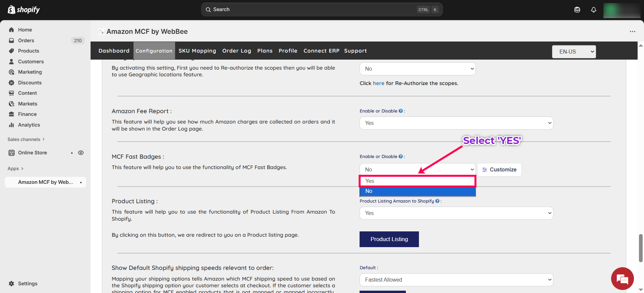Click 'here' link to re-authorize scopes

[378, 83]
